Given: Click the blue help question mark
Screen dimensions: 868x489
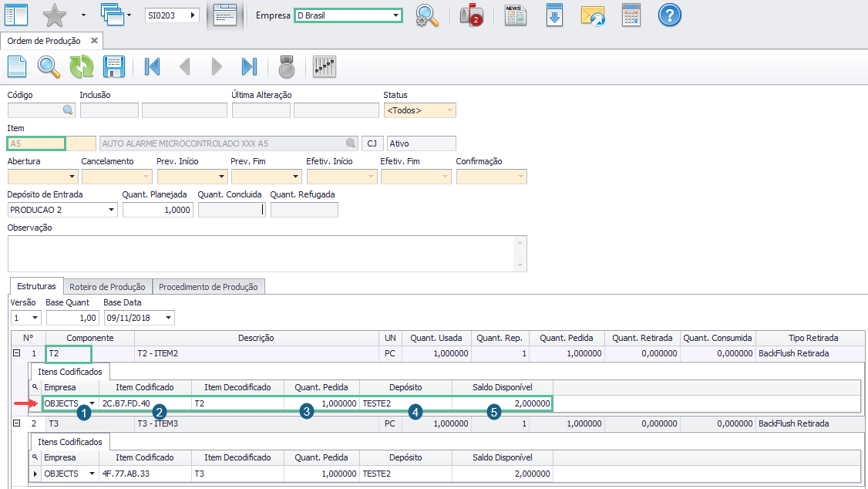Looking at the screenshot, I should (669, 15).
